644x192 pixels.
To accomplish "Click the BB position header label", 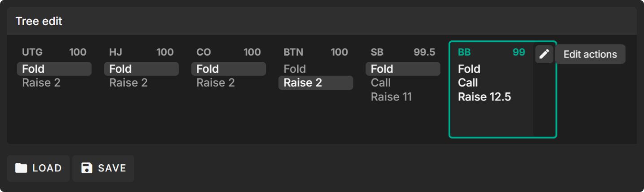I will click(x=464, y=52).
